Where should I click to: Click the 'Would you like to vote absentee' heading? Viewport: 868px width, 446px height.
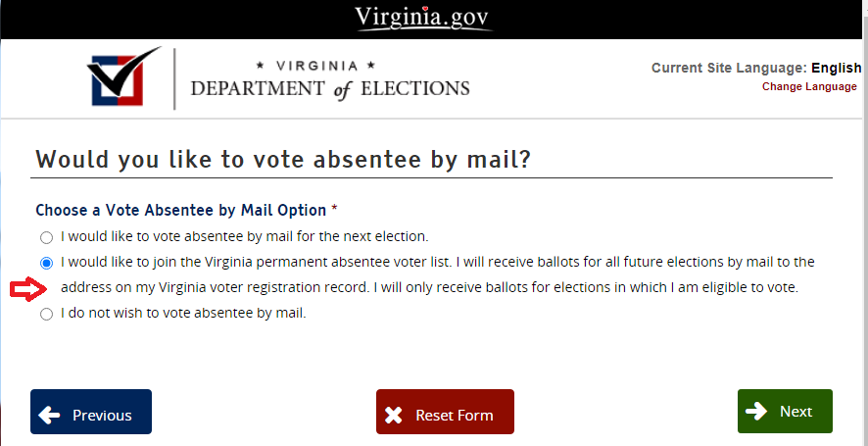(x=283, y=160)
